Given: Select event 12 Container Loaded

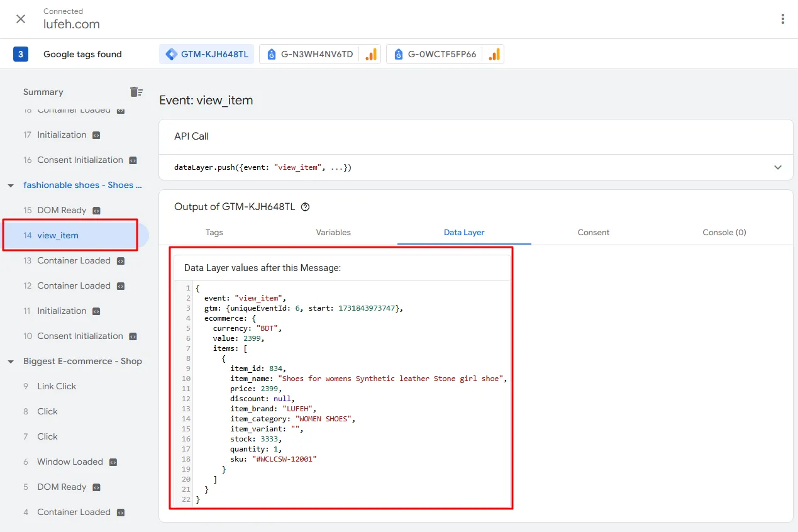Looking at the screenshot, I should coord(75,285).
